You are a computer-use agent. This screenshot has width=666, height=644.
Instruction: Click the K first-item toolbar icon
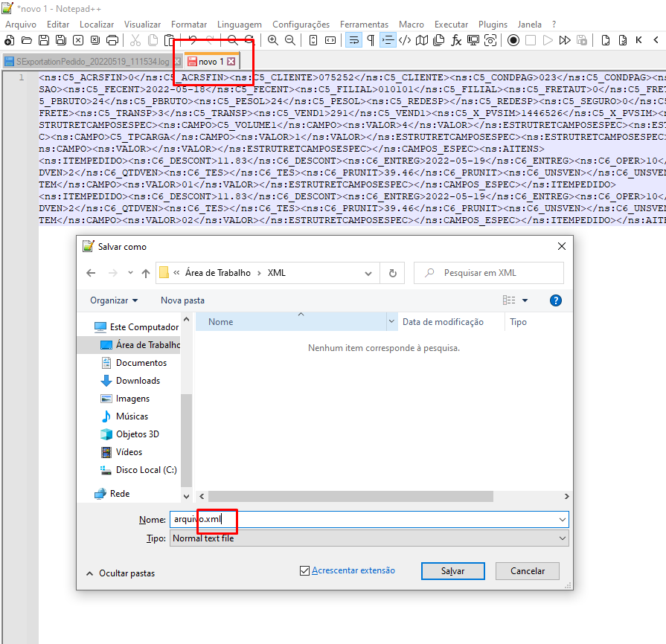tap(638, 40)
